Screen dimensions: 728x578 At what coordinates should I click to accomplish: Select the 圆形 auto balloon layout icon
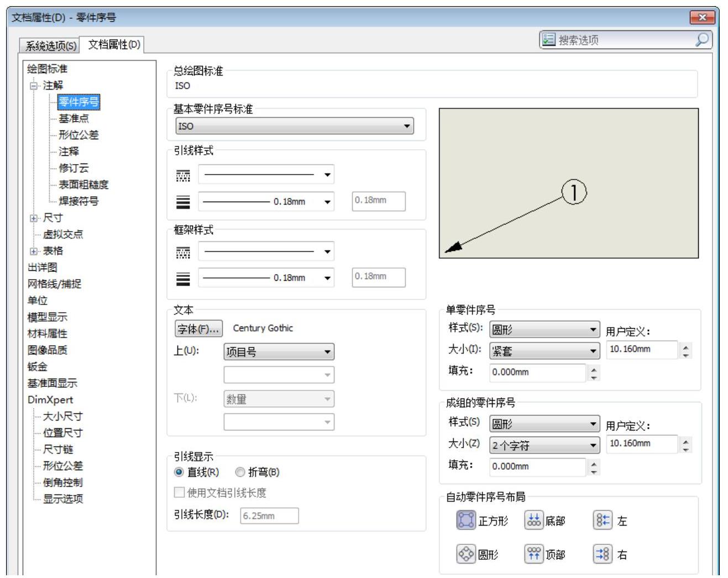(466, 554)
